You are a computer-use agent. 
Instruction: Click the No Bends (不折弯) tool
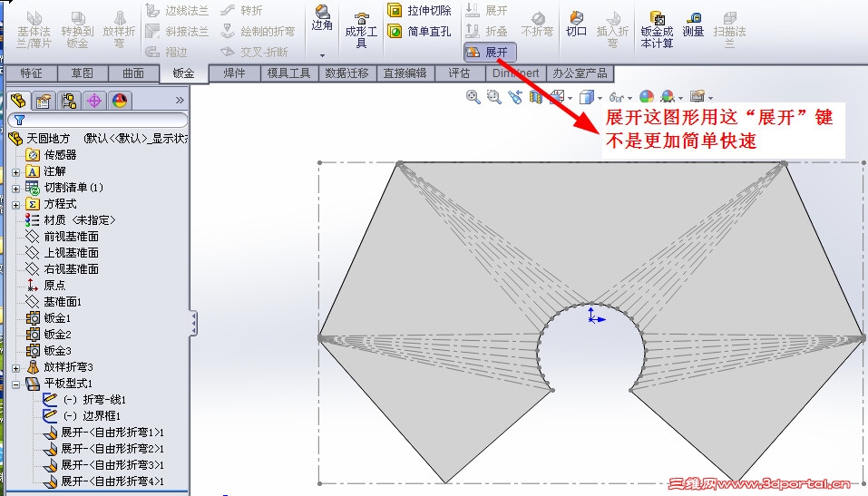coord(537,24)
